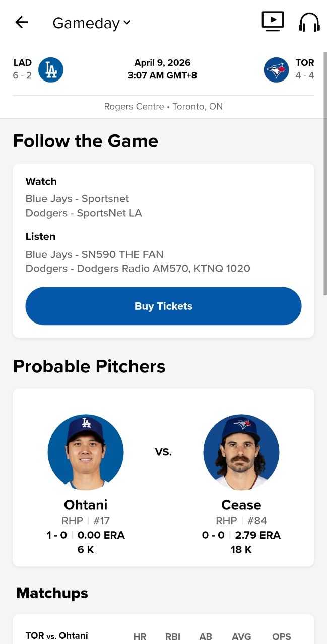Tap the Blue Jays team logo

coord(276,70)
